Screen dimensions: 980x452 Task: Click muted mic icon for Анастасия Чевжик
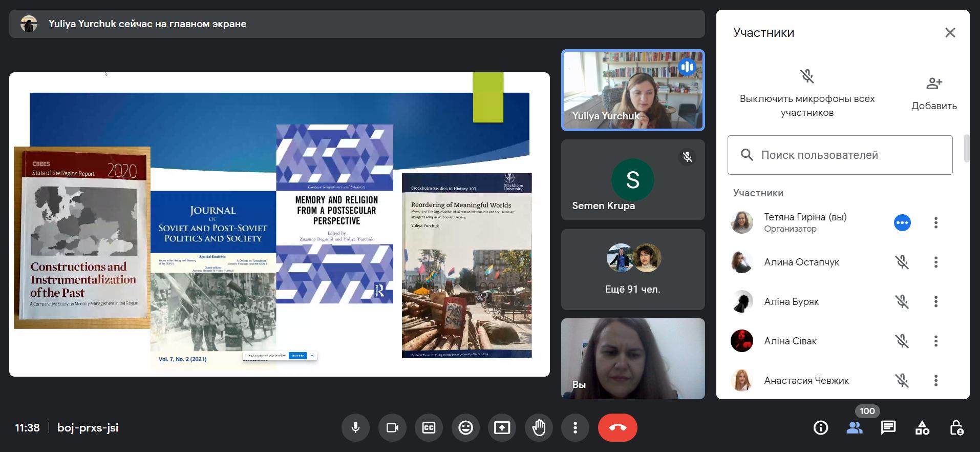902,380
